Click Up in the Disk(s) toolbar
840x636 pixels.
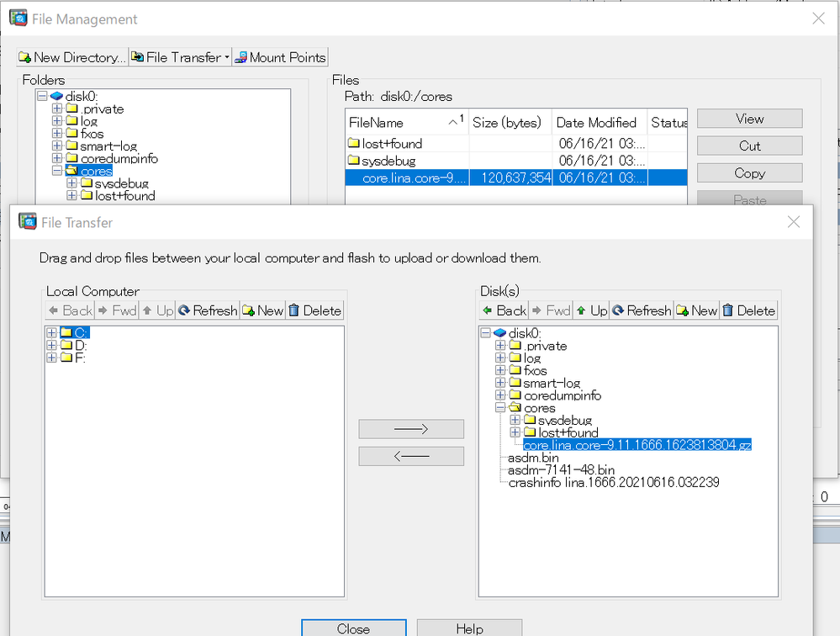coord(592,310)
